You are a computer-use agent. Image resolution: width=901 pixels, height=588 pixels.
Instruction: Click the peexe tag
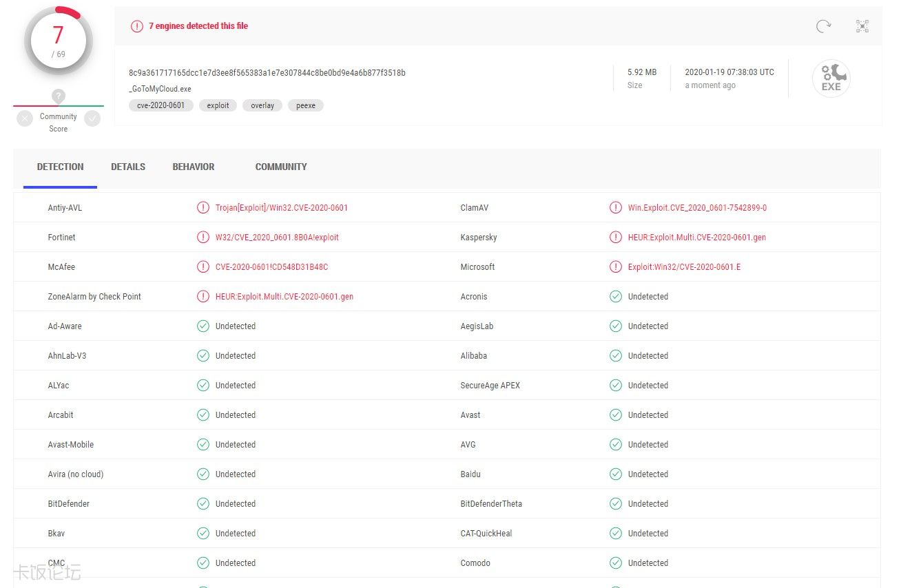click(306, 105)
